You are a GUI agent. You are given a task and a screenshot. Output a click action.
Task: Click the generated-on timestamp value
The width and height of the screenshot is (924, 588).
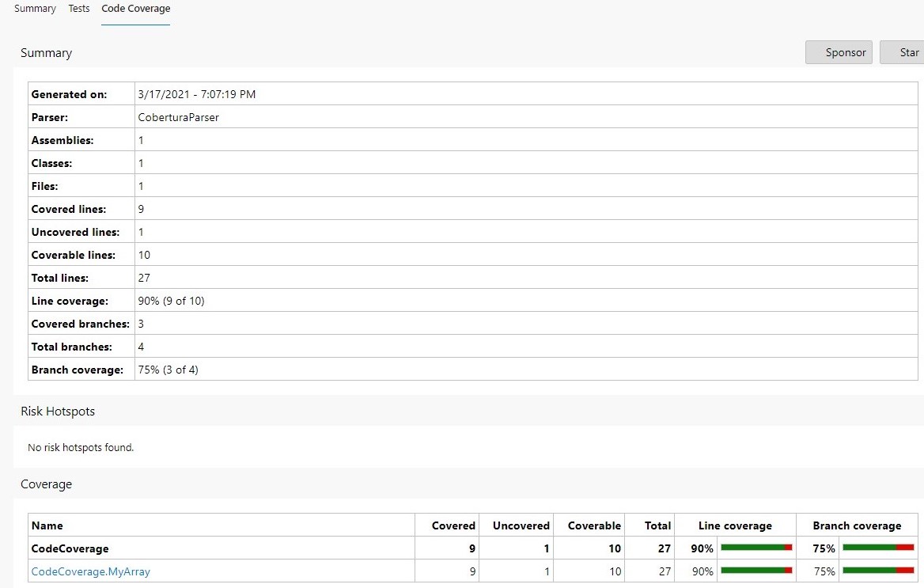tap(196, 94)
